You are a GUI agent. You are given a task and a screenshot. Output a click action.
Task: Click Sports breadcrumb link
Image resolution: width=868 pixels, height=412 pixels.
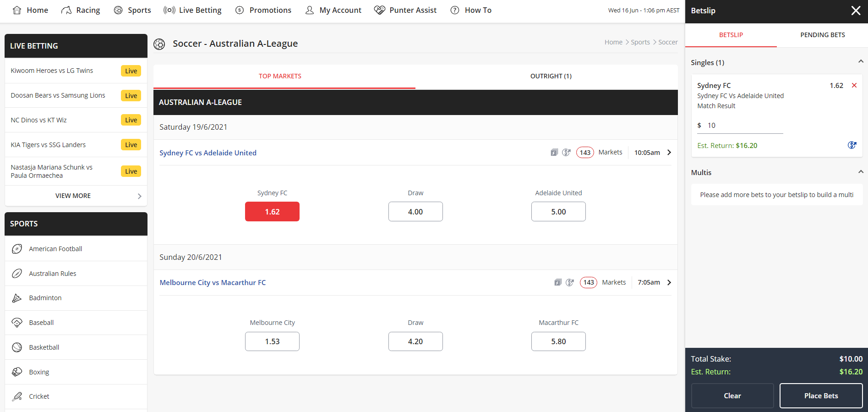pyautogui.click(x=640, y=42)
